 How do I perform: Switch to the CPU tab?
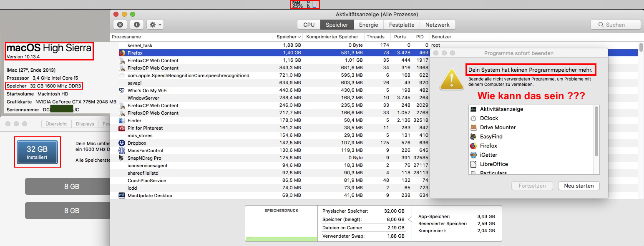[309, 25]
